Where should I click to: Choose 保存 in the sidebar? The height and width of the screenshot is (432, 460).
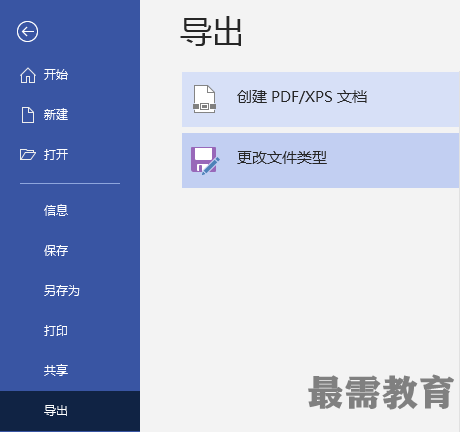(56, 250)
